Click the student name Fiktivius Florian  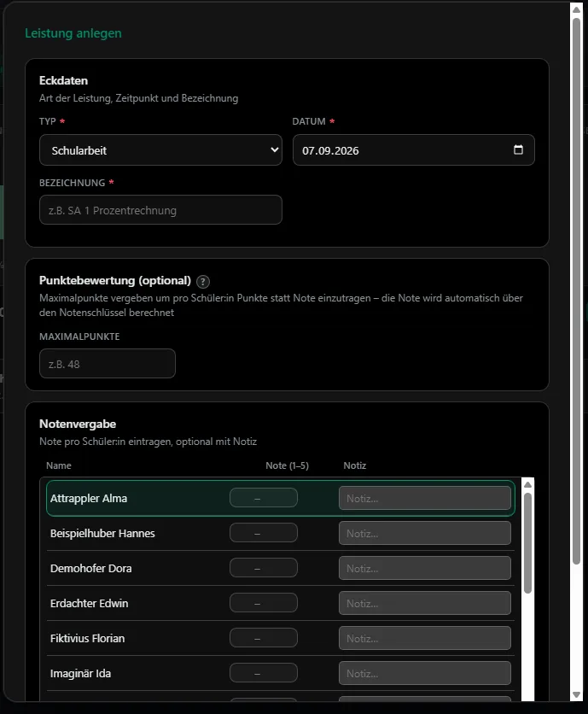87,638
